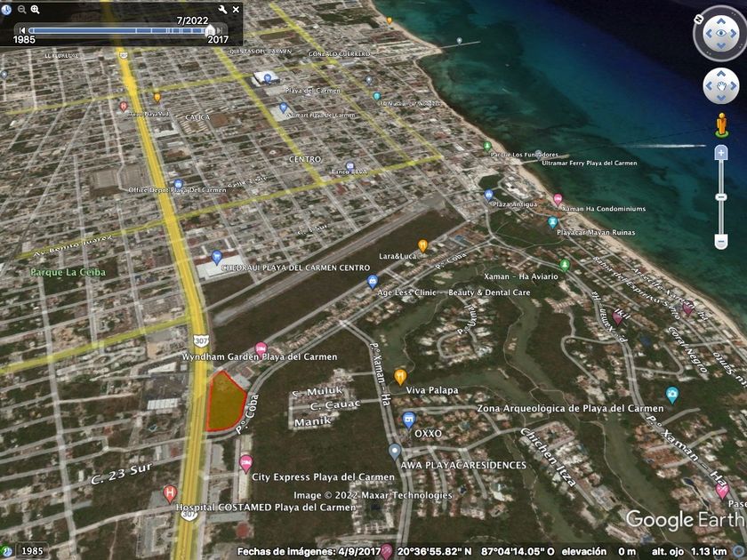Image resolution: width=747 pixels, height=560 pixels.
Task: Pan map up with move joystick arrow
Action: pos(721,73)
